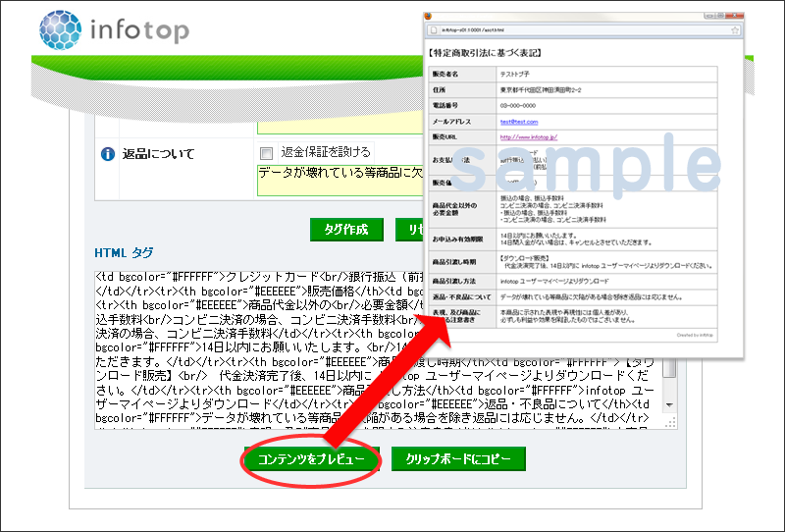
Task: Click the HTML textarea scrollbar thumb
Action: click(x=670, y=368)
